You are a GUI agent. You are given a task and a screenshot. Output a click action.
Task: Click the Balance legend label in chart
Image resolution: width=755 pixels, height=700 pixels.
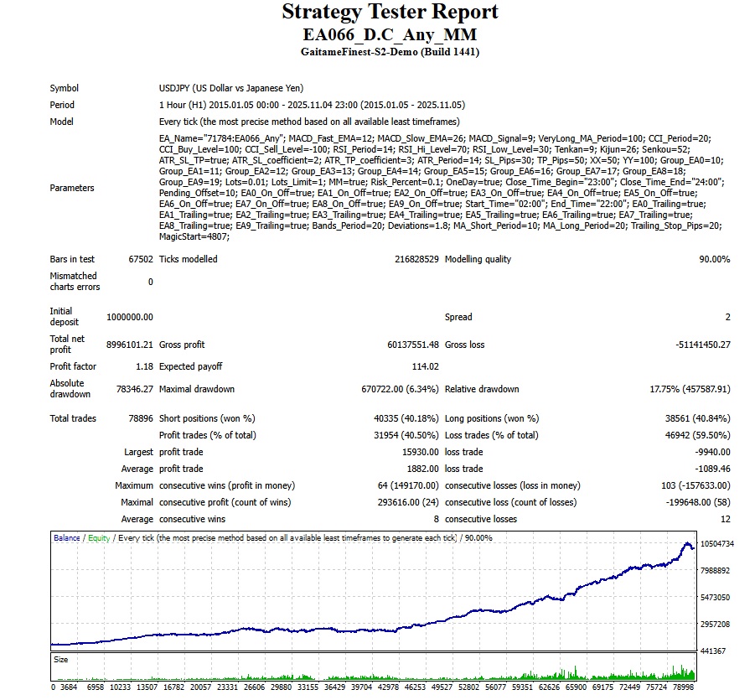pos(67,538)
